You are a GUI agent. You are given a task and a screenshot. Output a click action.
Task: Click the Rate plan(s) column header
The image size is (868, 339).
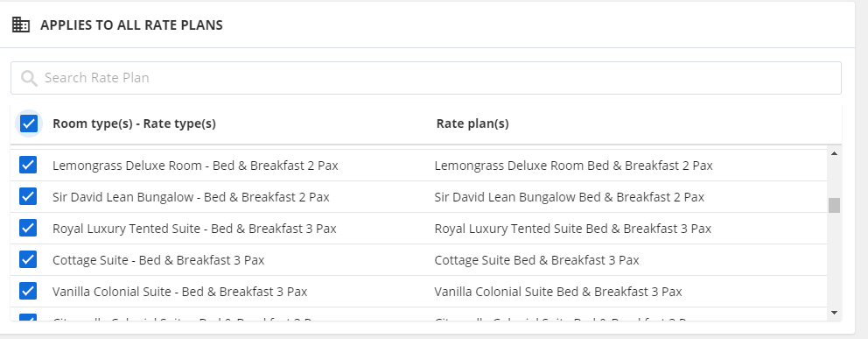472,124
